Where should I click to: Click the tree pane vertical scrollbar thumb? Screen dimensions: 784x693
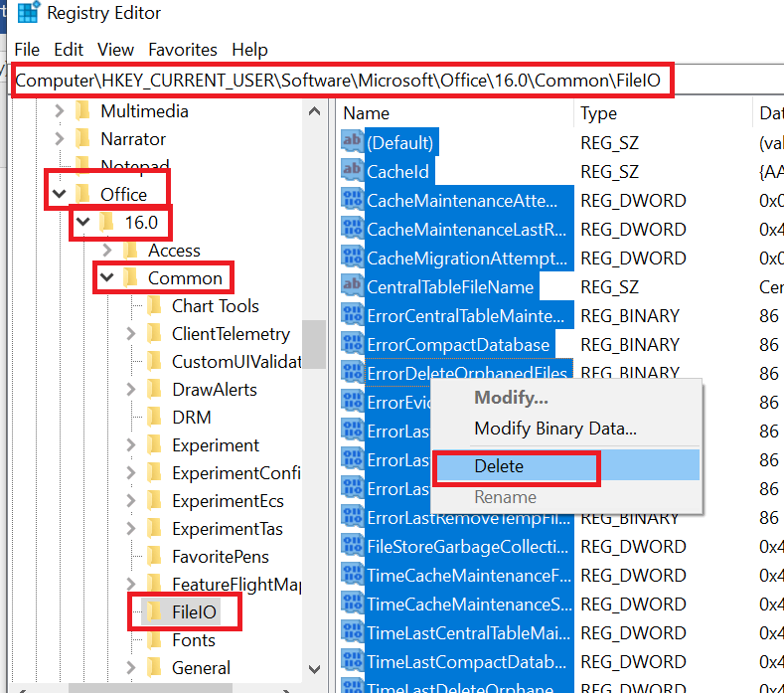[315, 344]
